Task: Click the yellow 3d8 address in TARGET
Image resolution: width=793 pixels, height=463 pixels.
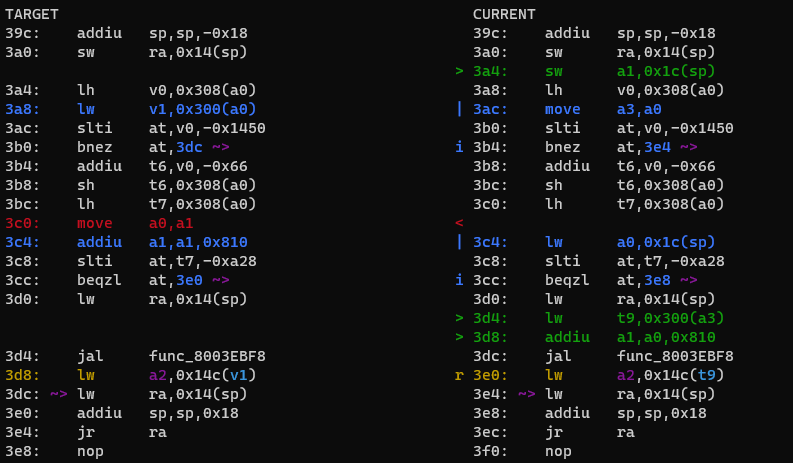Action: (x=21, y=375)
